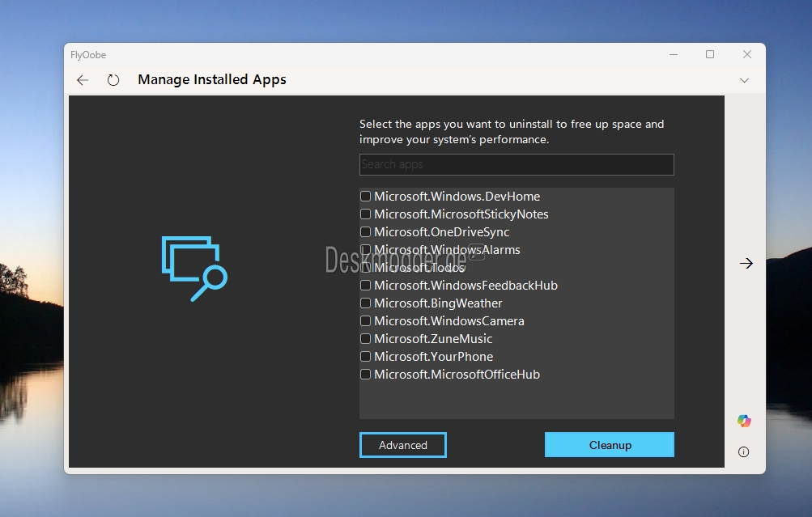Expand the chevron dropdown in the header
Viewport: 812px width, 517px height.
[744, 80]
